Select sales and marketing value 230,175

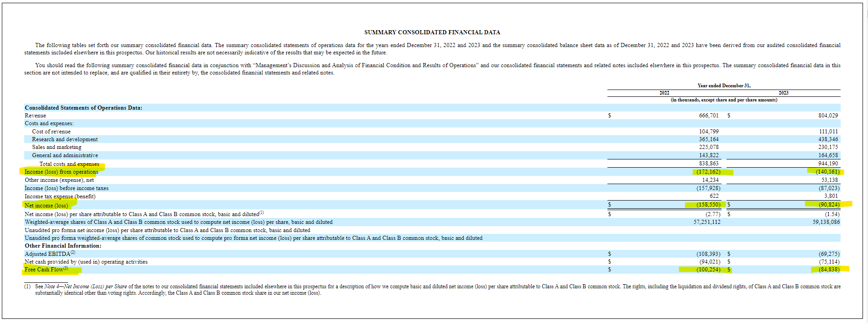[828, 147]
